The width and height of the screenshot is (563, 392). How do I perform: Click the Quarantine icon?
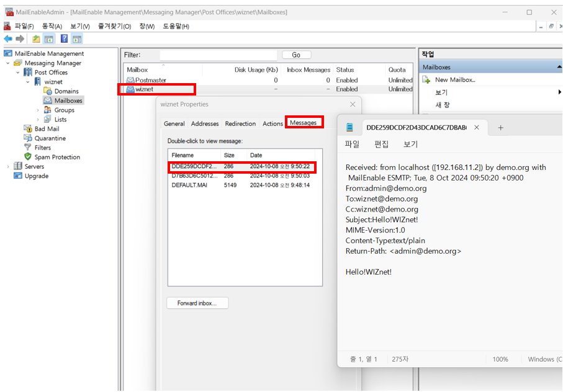[28, 138]
